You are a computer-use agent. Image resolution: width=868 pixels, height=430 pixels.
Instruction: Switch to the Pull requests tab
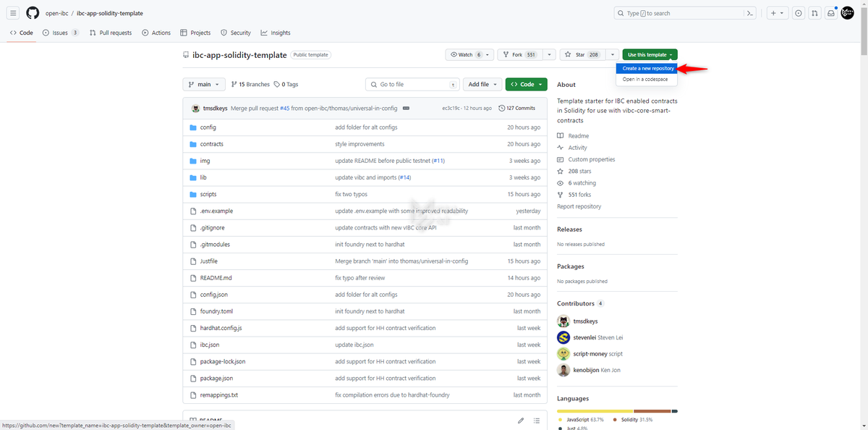(x=111, y=33)
